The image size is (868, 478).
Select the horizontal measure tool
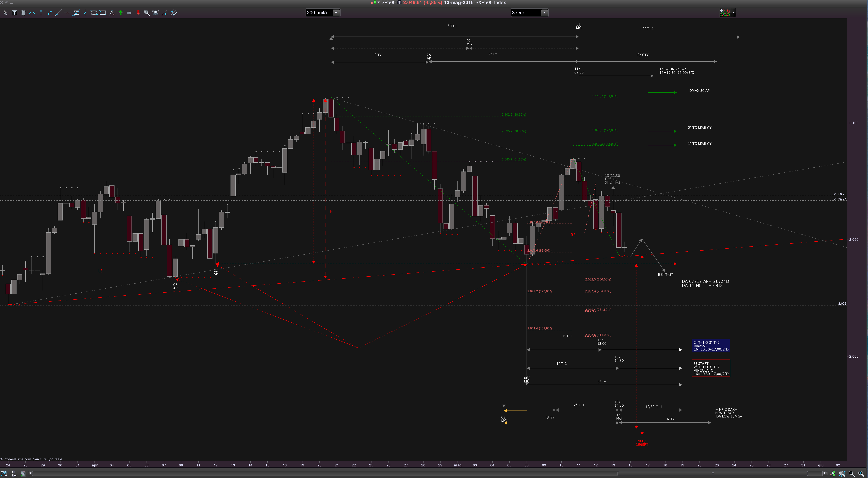pyautogui.click(x=32, y=13)
